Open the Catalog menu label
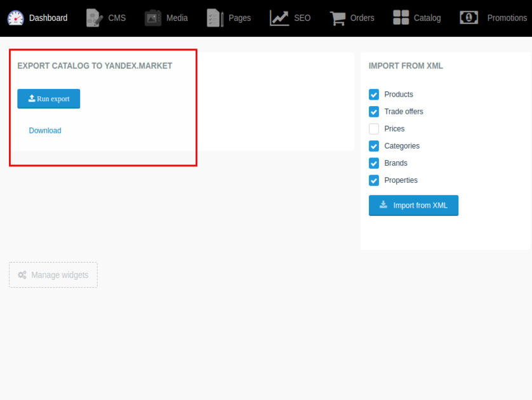This screenshot has width=532, height=400. [427, 18]
